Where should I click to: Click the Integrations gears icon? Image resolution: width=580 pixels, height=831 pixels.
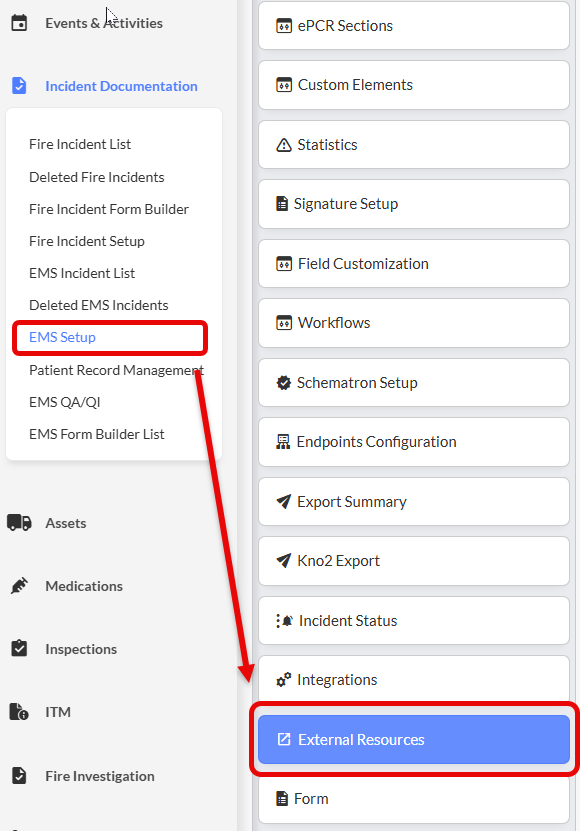click(x=284, y=679)
